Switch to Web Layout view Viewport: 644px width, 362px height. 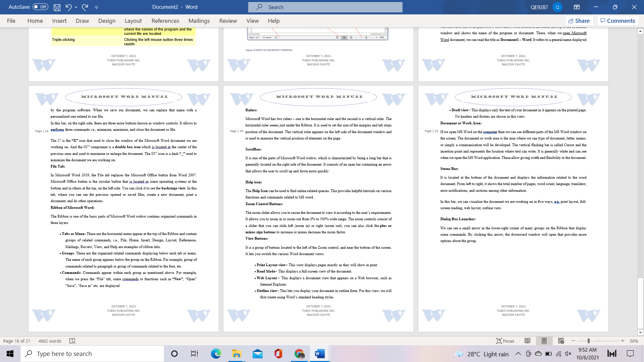click(x=561, y=341)
